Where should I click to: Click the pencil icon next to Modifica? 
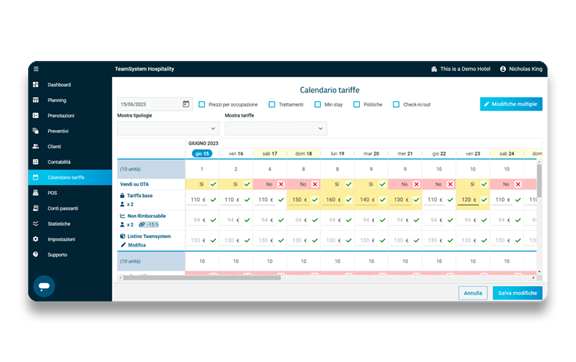(x=123, y=245)
